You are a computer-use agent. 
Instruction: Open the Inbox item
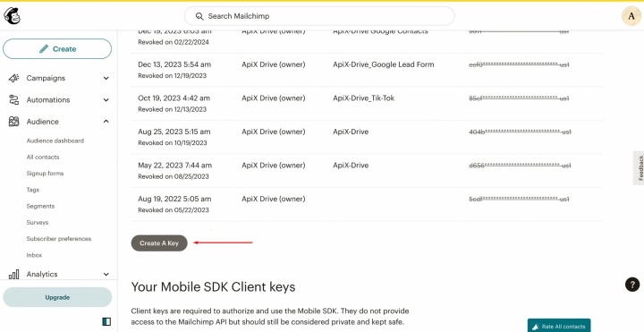click(34, 255)
